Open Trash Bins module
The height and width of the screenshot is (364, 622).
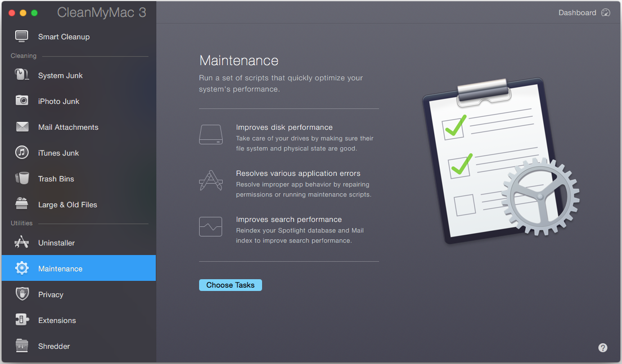tap(56, 179)
